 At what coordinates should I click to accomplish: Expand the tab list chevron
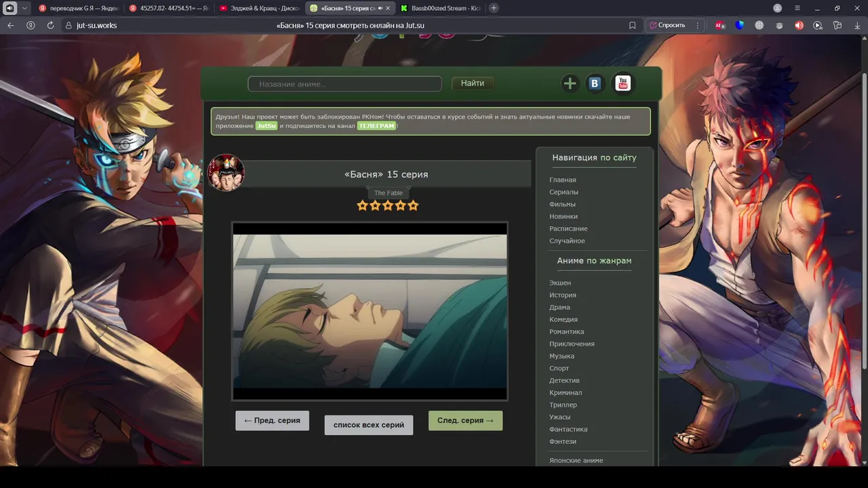pyautogui.click(x=25, y=8)
